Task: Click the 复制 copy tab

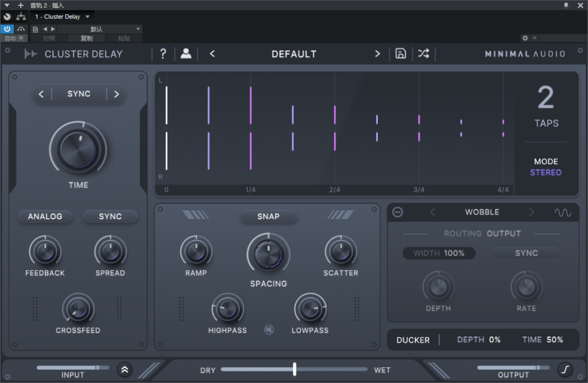Action: click(87, 38)
